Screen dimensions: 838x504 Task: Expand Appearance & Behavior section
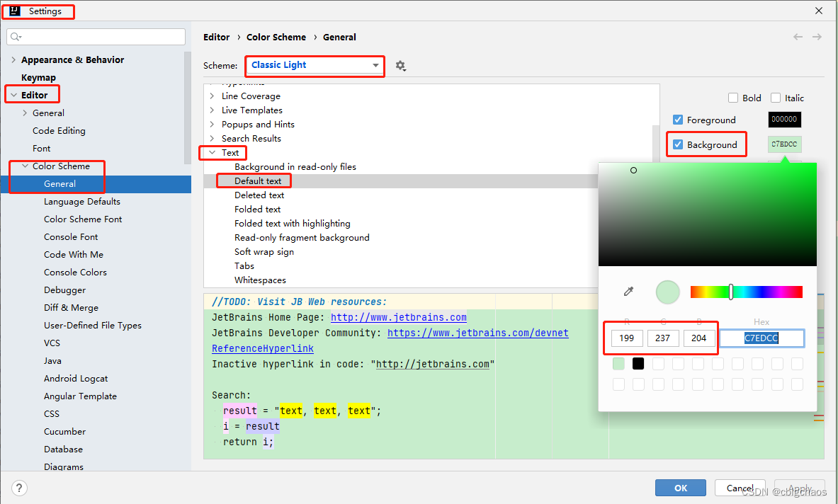click(x=13, y=59)
